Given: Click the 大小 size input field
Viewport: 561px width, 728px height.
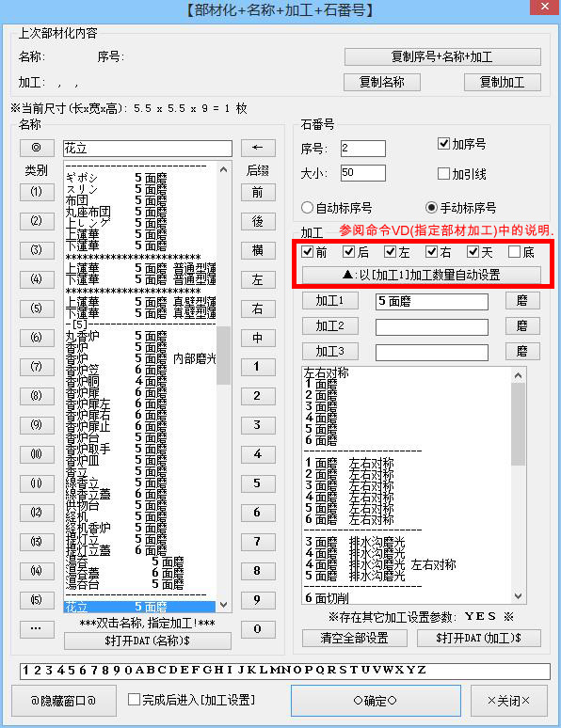Looking at the screenshot, I should point(363,173).
